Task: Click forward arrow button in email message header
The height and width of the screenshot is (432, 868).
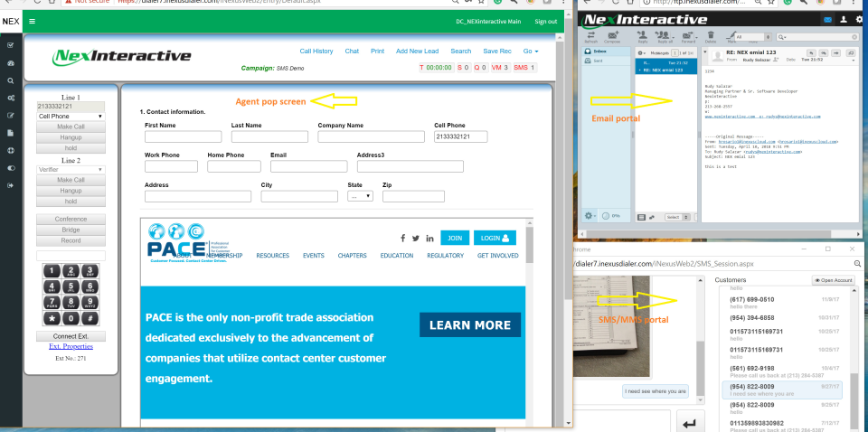Action: click(x=836, y=52)
